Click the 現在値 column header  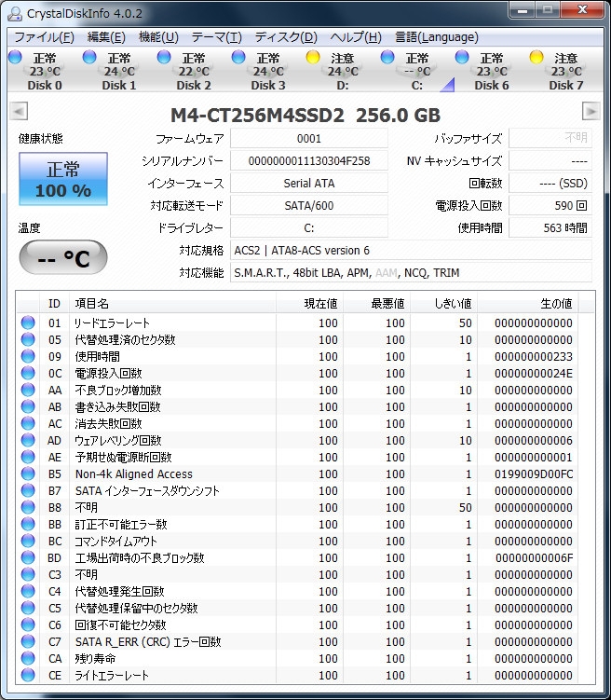click(x=309, y=304)
